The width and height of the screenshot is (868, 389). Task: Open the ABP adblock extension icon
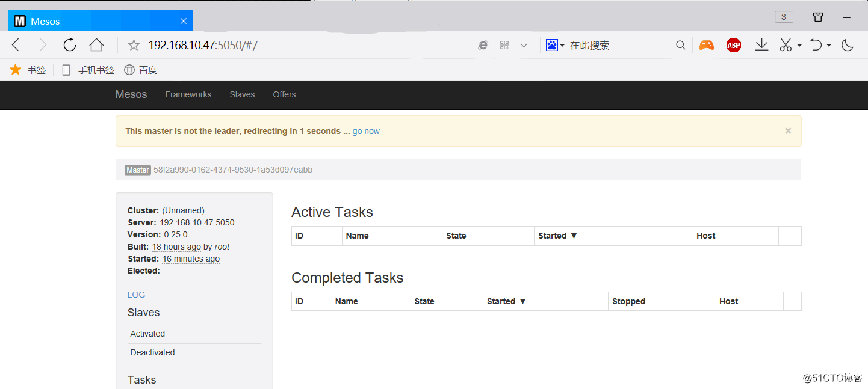(x=733, y=45)
